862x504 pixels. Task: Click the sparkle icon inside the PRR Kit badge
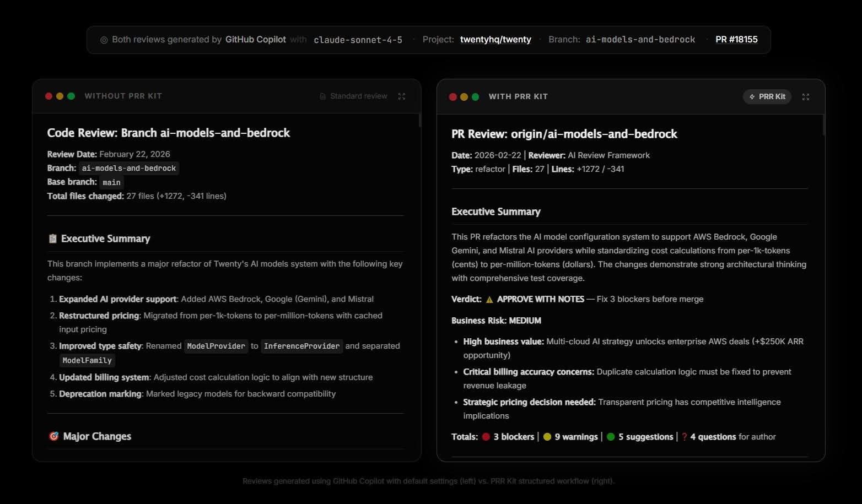(753, 96)
